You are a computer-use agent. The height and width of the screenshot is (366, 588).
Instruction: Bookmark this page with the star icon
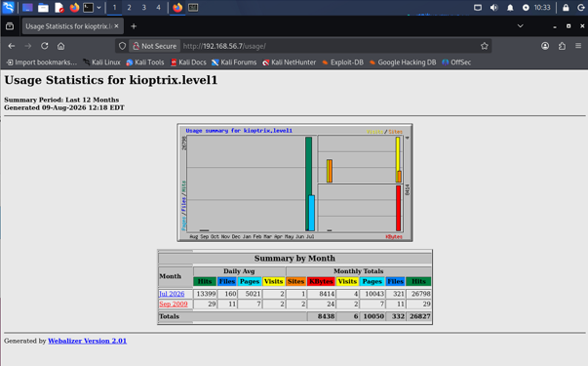(x=484, y=46)
